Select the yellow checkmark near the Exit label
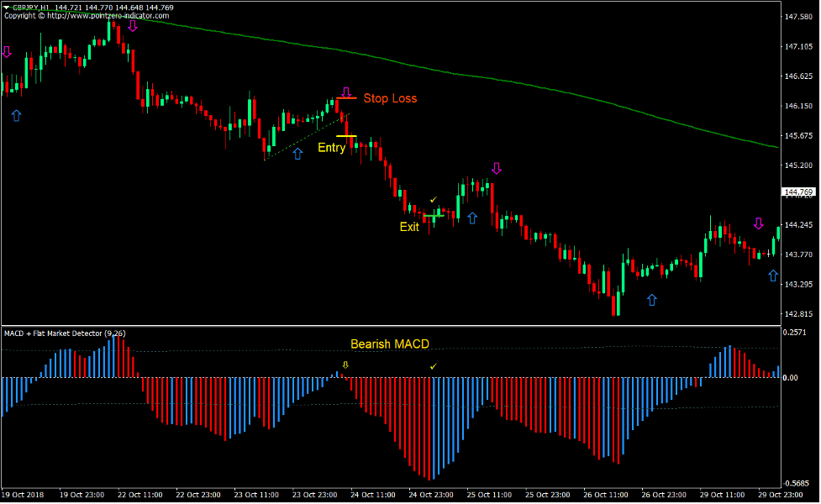This screenshot has width=821, height=504. 434,198
